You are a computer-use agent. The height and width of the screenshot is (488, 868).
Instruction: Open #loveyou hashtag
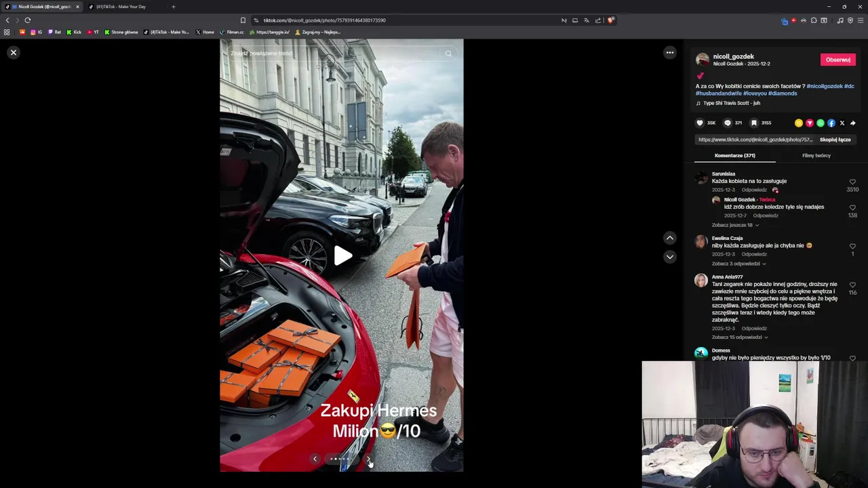[x=755, y=94]
